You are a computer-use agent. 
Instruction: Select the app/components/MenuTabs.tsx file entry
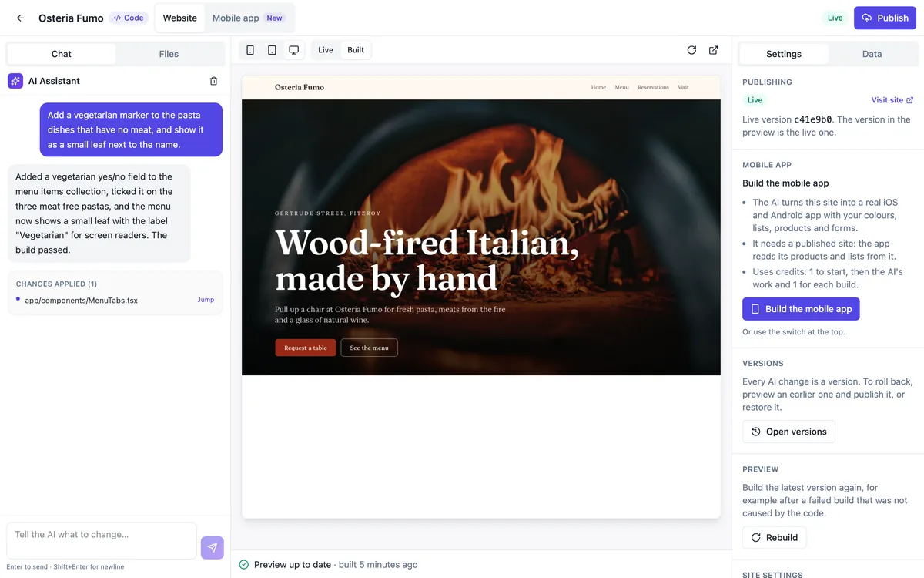[x=81, y=300]
